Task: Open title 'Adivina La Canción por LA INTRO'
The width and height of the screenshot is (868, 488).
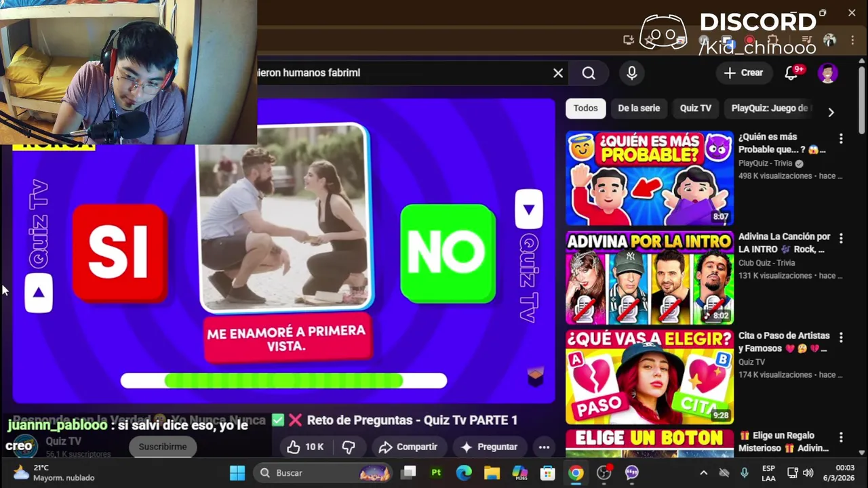Action: click(785, 243)
